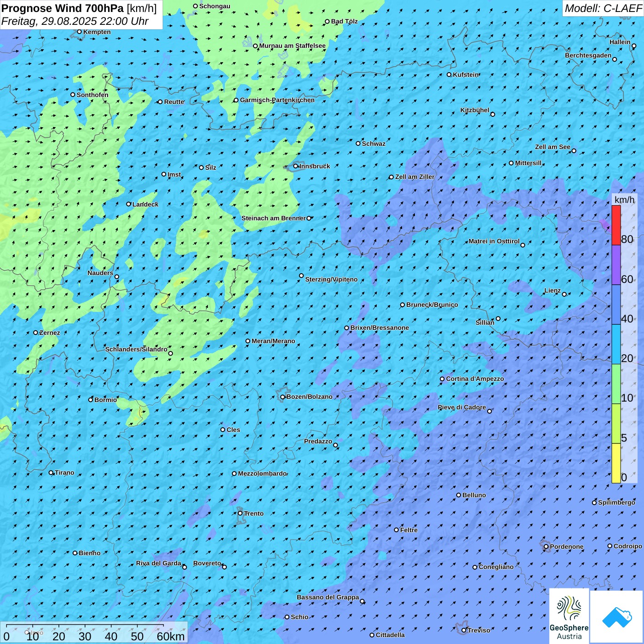Click the 'Rovereto' label
Viewport: 644px width, 644px height.
click(207, 563)
